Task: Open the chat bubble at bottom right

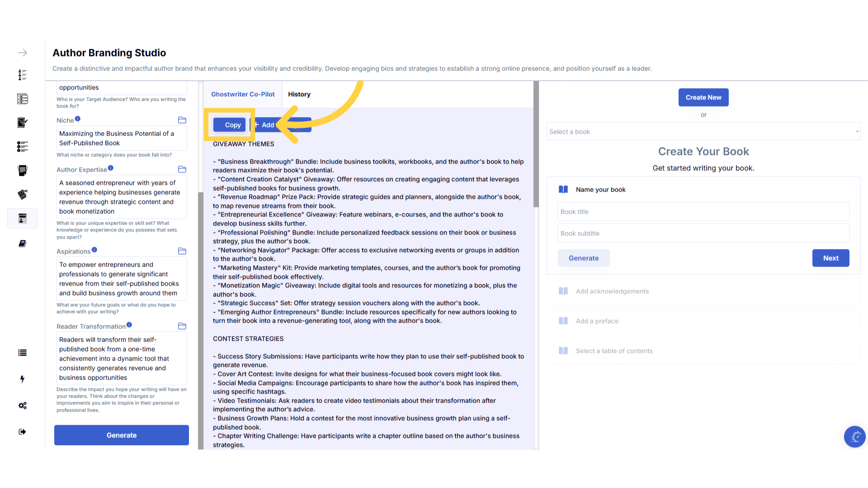Action: (x=854, y=436)
